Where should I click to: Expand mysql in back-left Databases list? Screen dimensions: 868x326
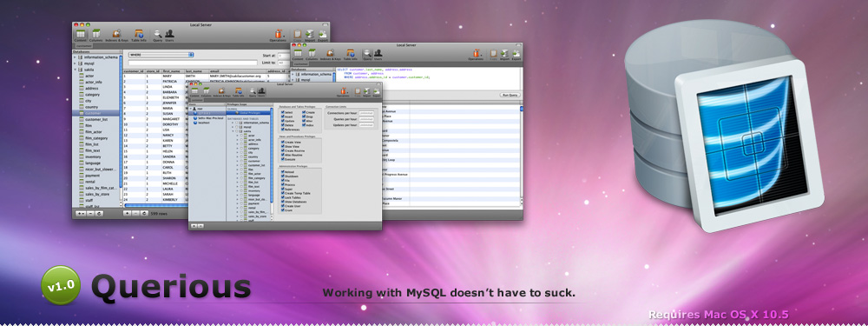[76, 63]
